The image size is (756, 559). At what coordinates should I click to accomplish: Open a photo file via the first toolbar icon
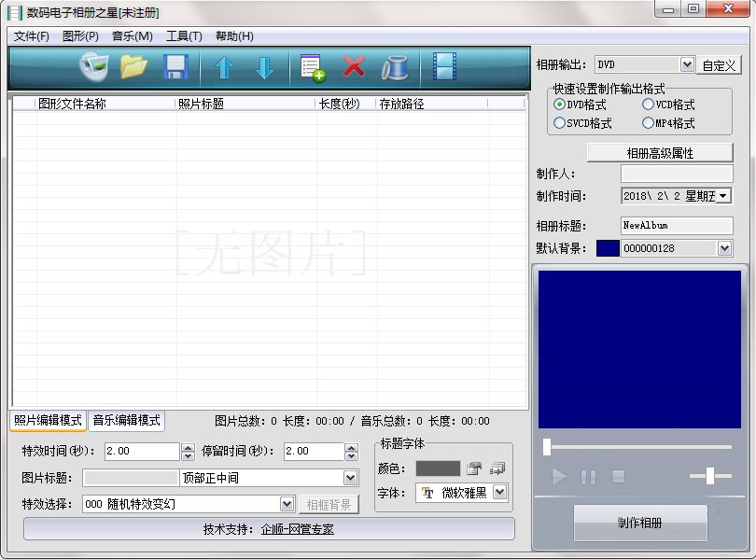tap(94, 65)
